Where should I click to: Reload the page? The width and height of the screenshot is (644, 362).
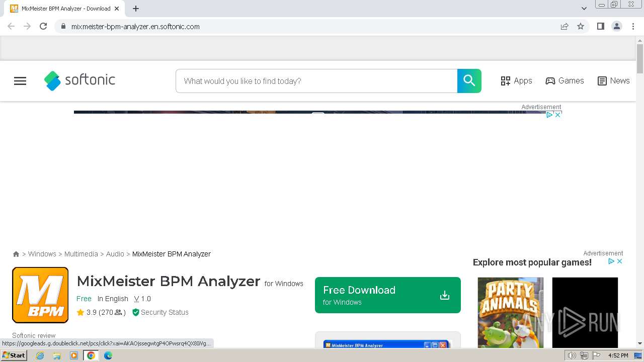point(43,27)
